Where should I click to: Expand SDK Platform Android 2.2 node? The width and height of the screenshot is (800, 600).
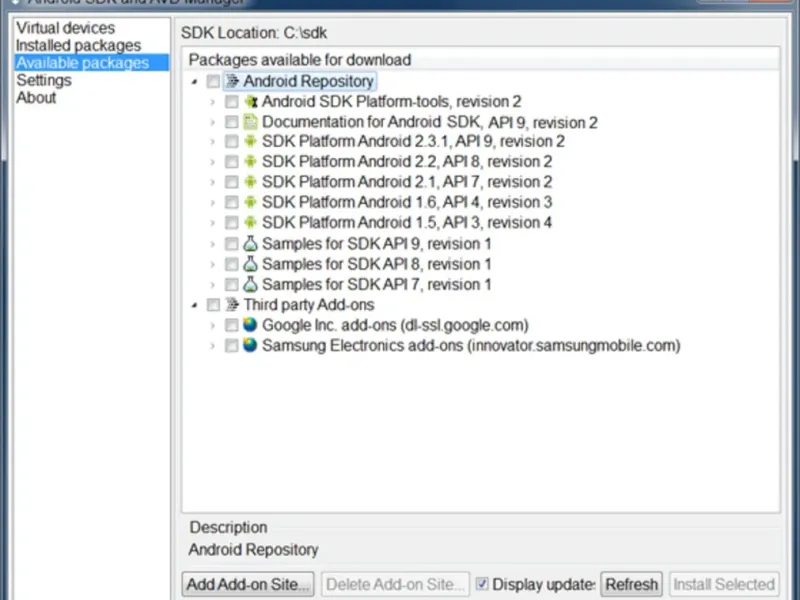click(213, 162)
